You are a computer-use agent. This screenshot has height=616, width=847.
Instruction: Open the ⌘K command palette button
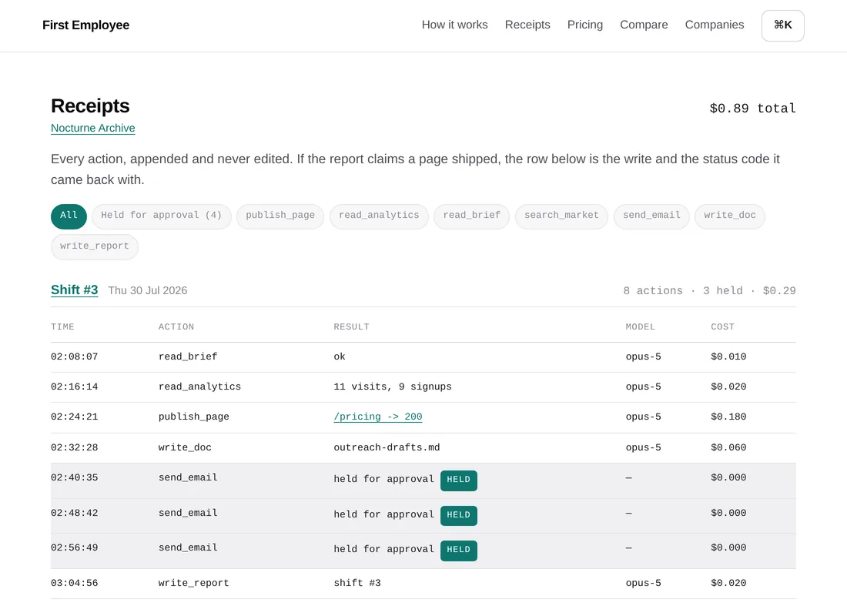pyautogui.click(x=783, y=25)
